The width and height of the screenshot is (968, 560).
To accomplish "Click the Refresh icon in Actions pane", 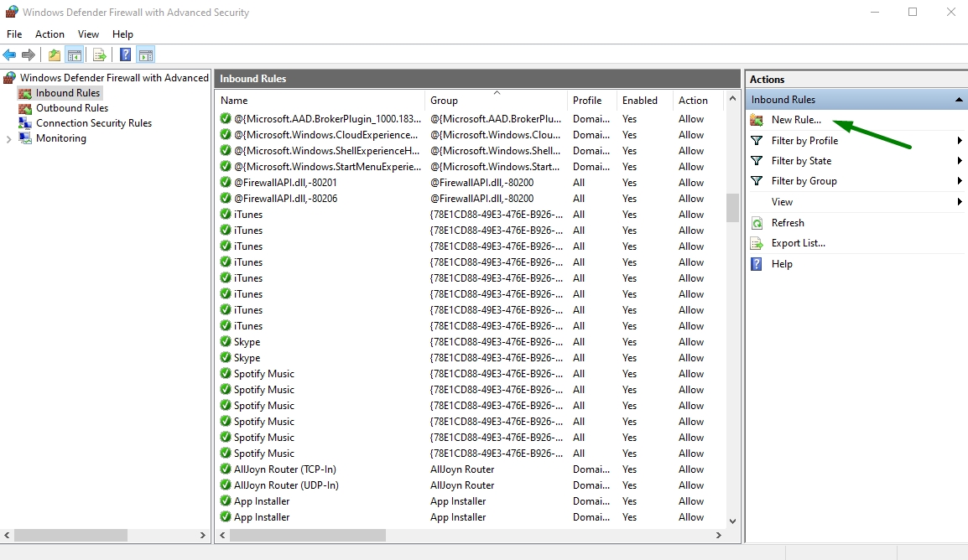I will point(757,223).
